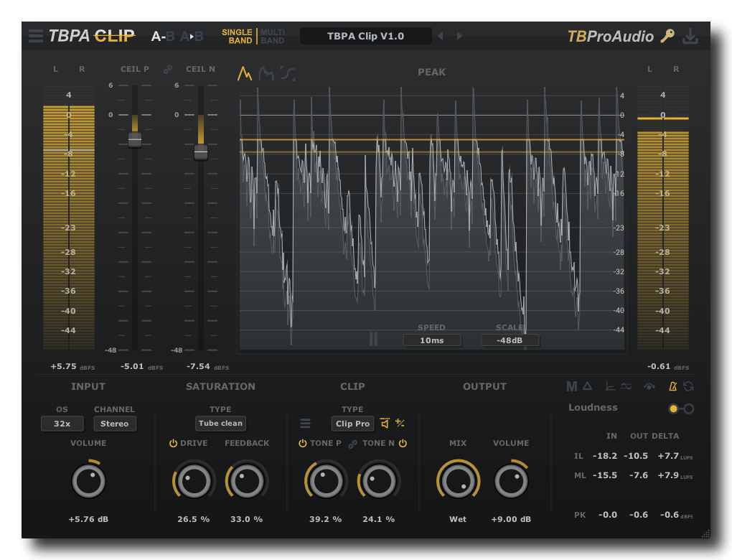Image resolution: width=732 pixels, height=560 pixels.
Task: Click the TBPA Clip V1.0 preset name
Action: coord(365,36)
